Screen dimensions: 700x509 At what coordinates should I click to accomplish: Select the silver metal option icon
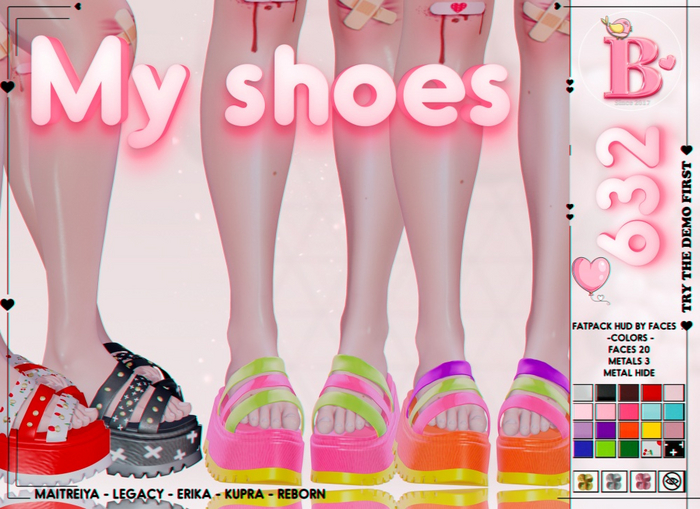click(614, 481)
